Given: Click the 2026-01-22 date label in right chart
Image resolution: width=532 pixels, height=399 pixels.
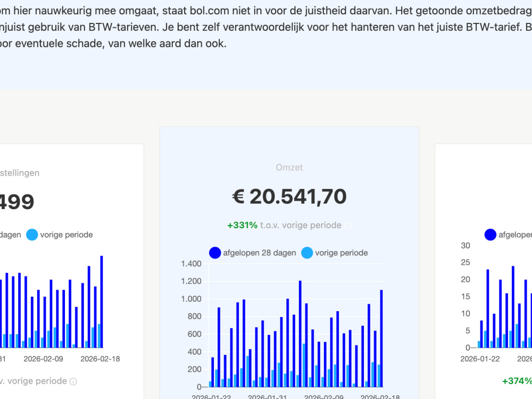Looking at the screenshot, I should tap(480, 359).
